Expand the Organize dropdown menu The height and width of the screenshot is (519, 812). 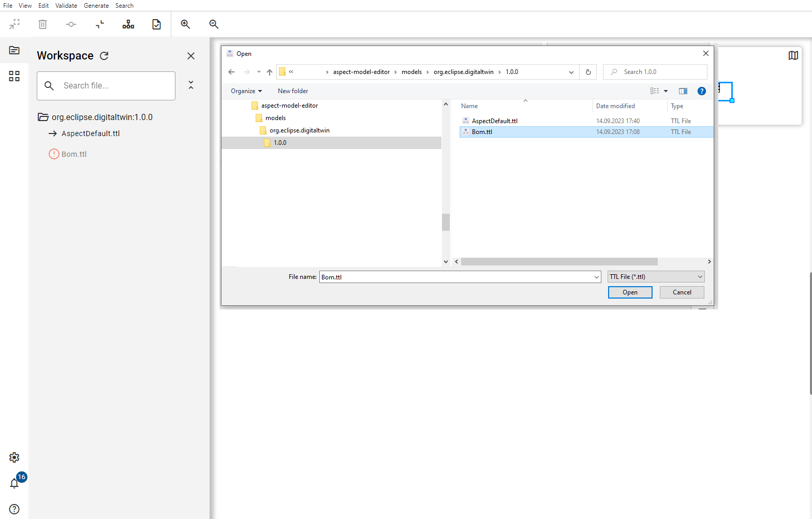[x=246, y=91]
